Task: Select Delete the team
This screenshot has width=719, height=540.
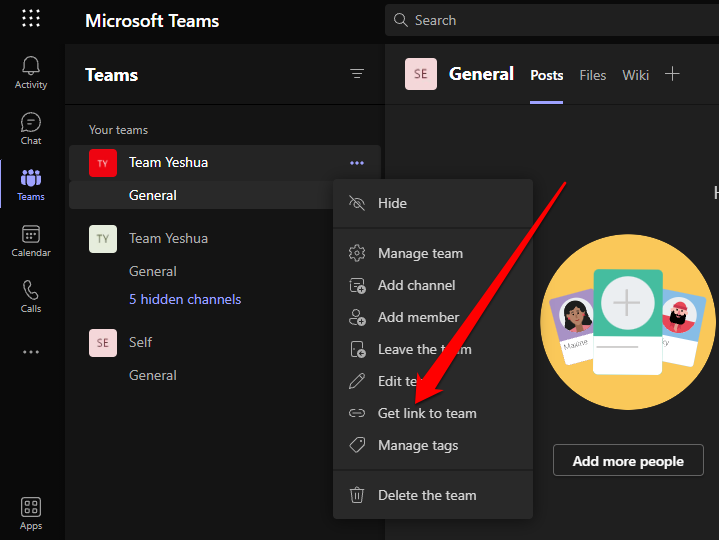Action: click(427, 495)
